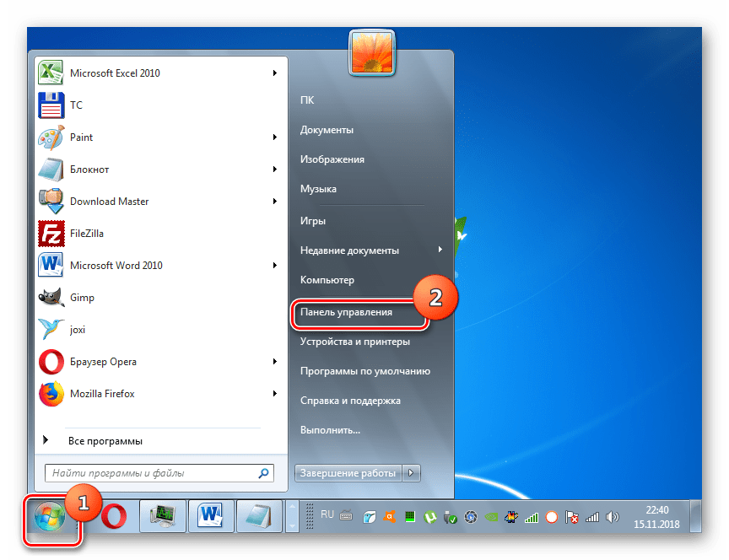Open Панель управления from the Start menu
This screenshot has height=560, width=729.
(349, 312)
